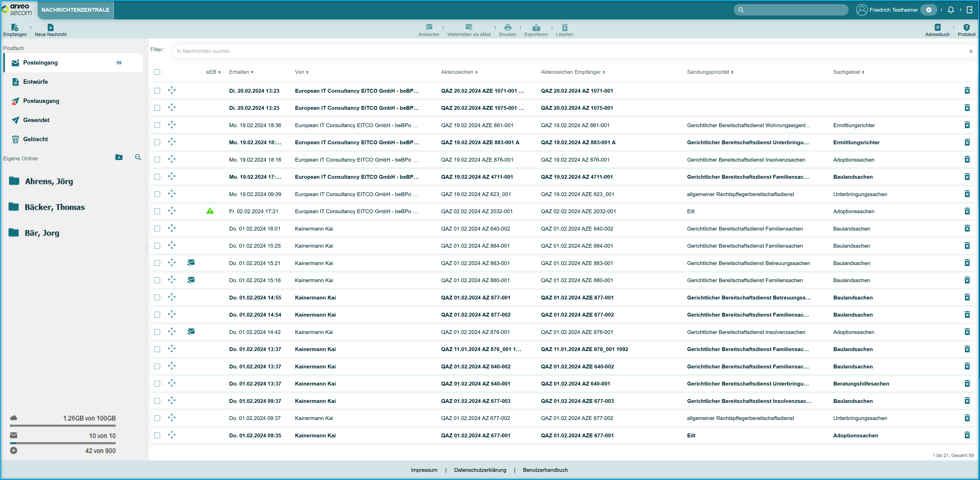Switch to the NACHRICHTENZENTRALE tab
Screen dimensions: 980x480
pos(75,10)
